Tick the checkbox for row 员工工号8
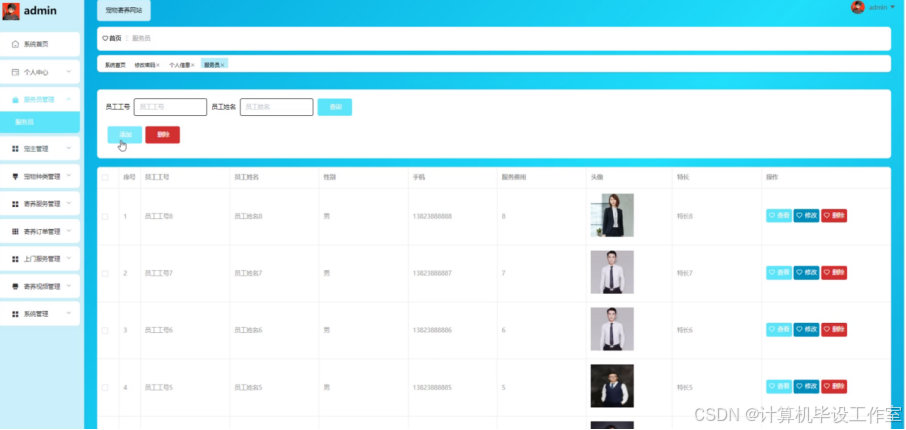 pyautogui.click(x=105, y=216)
